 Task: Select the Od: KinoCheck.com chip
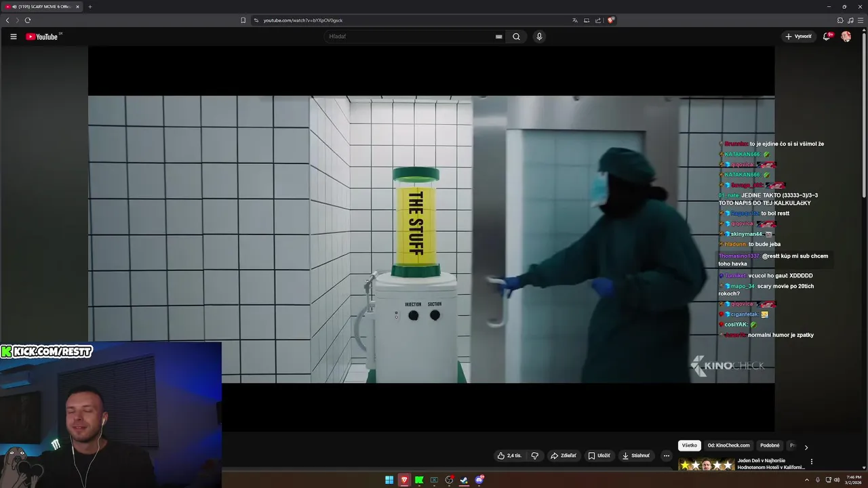pos(728,445)
